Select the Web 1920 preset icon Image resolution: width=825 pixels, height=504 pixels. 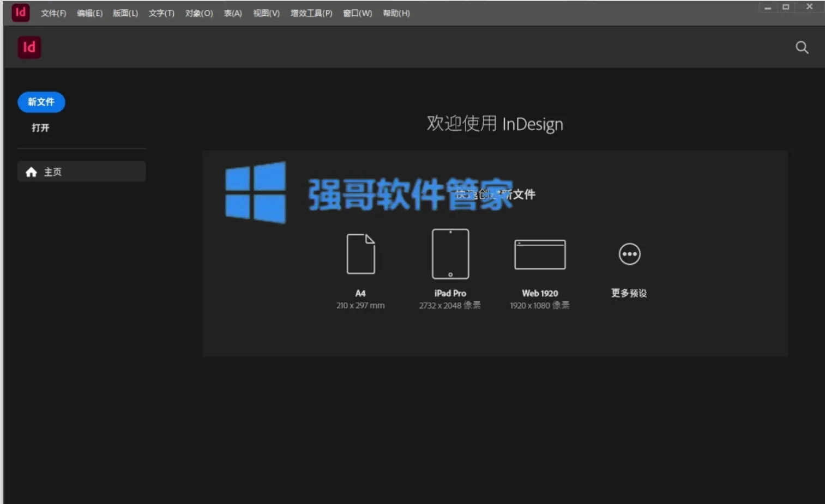(x=540, y=254)
